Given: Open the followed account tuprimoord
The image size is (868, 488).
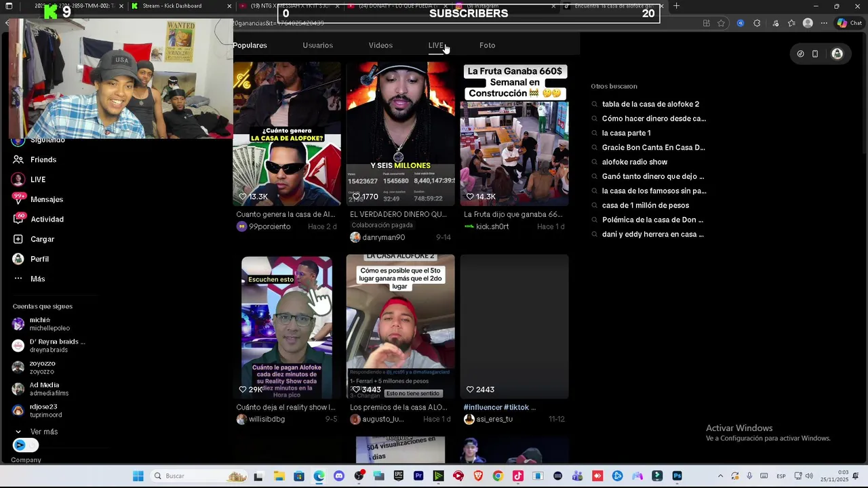Looking at the screenshot, I should pos(37,411).
